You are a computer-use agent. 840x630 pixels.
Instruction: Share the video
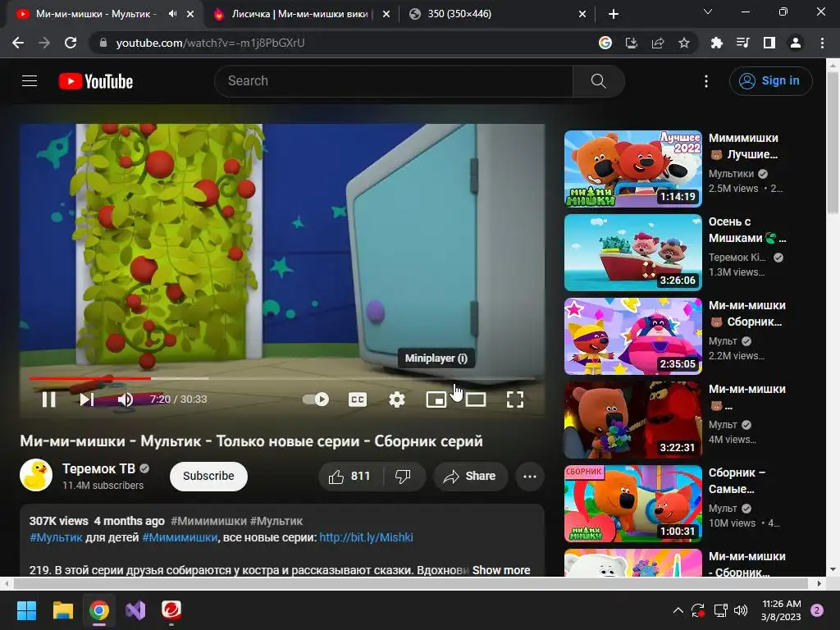pos(470,476)
